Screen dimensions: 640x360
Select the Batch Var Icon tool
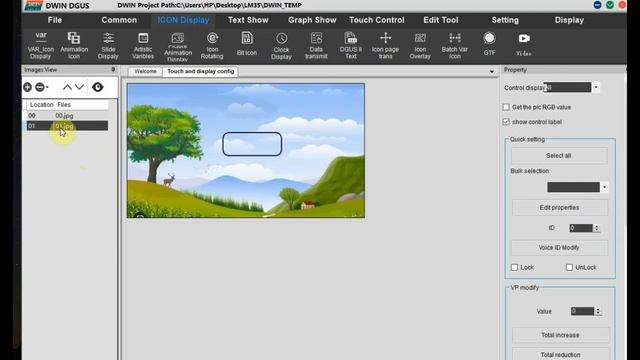454,45
